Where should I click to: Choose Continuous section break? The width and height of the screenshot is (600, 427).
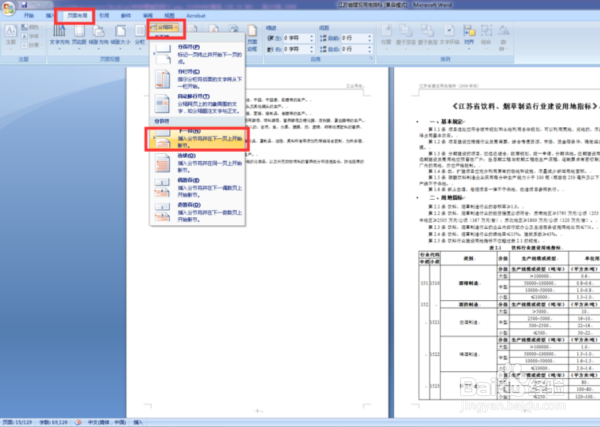pos(197,163)
